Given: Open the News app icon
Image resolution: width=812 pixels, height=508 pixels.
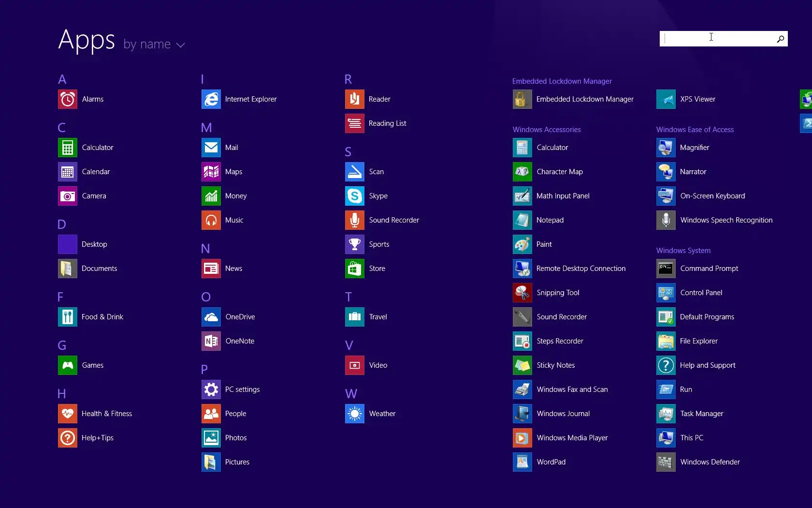Looking at the screenshot, I should (x=211, y=269).
